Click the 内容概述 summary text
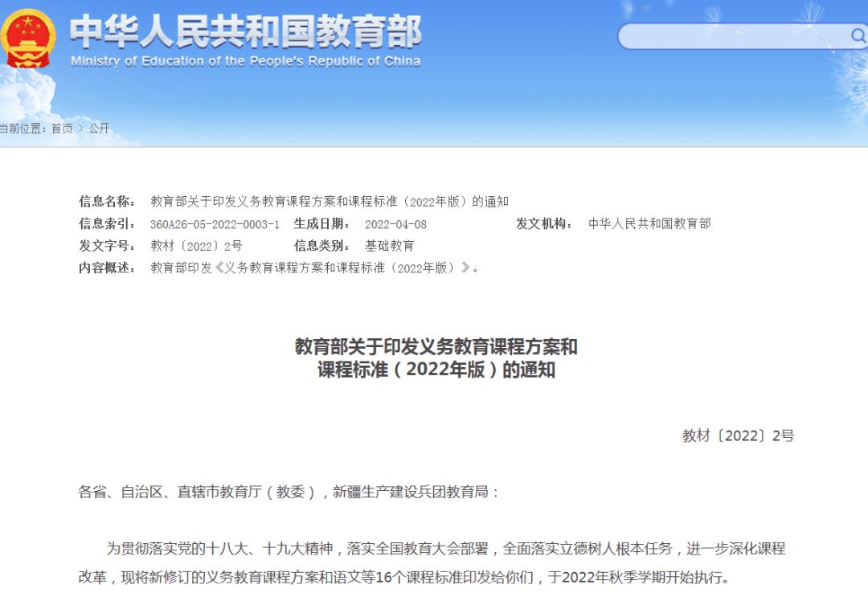The width and height of the screenshot is (868, 597). coord(315,268)
